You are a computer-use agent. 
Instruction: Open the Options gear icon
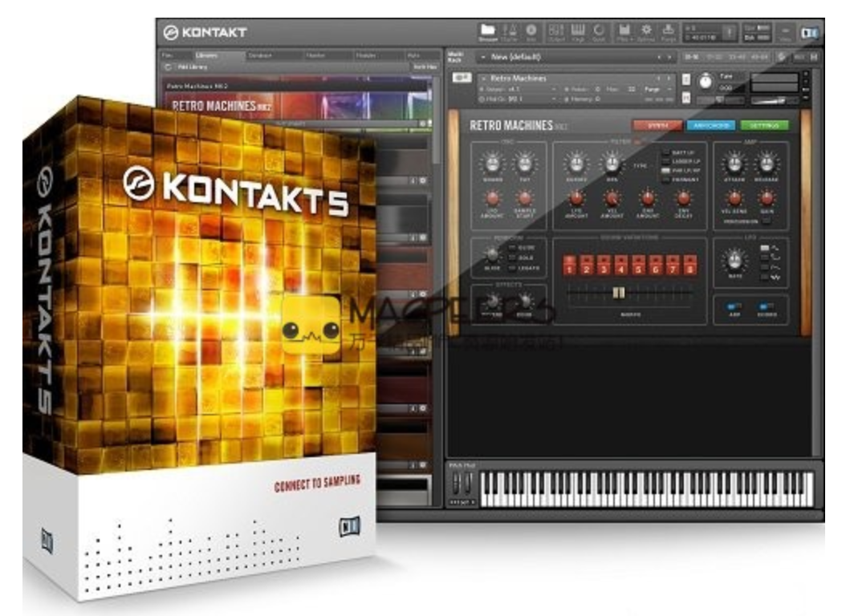[646, 32]
